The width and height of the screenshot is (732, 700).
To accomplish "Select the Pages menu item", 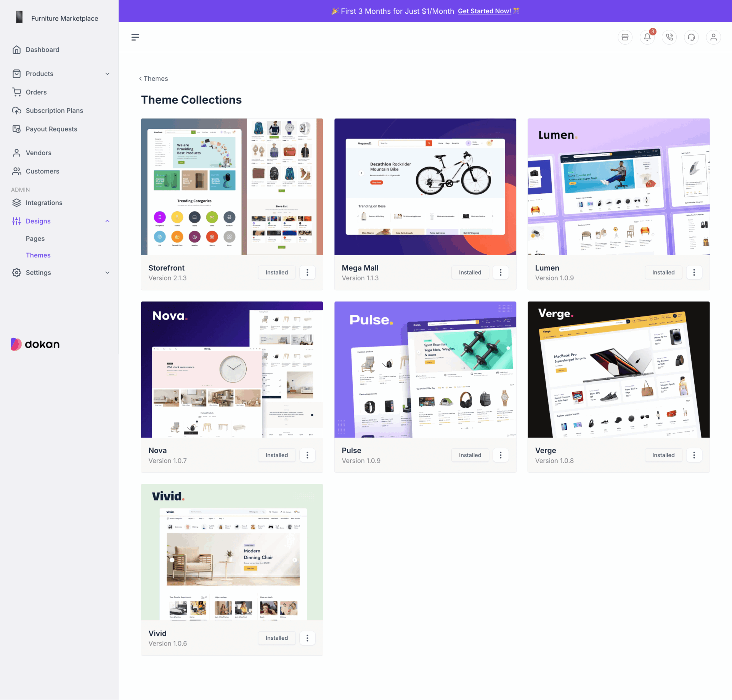I will coord(35,238).
